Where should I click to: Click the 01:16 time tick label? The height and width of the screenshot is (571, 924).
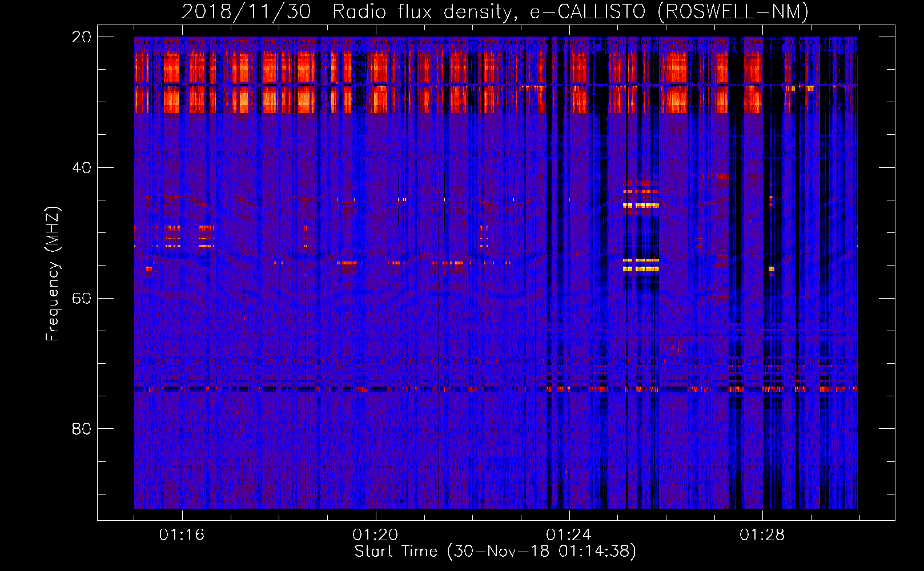182,535
